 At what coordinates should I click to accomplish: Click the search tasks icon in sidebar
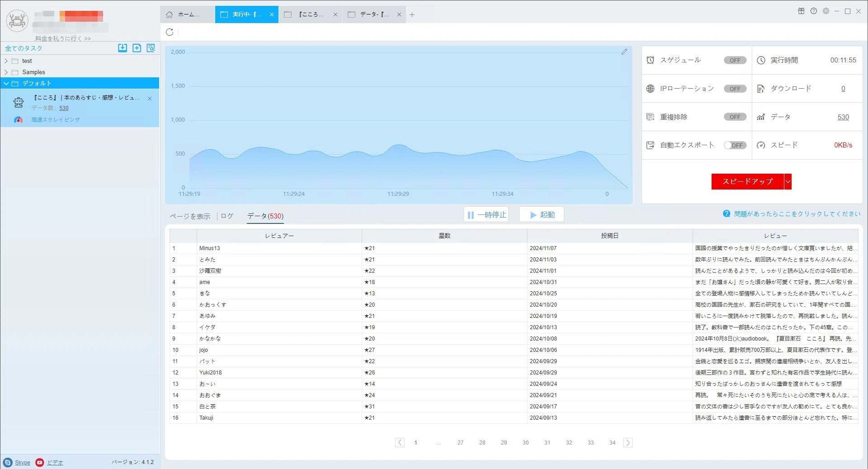(151, 48)
